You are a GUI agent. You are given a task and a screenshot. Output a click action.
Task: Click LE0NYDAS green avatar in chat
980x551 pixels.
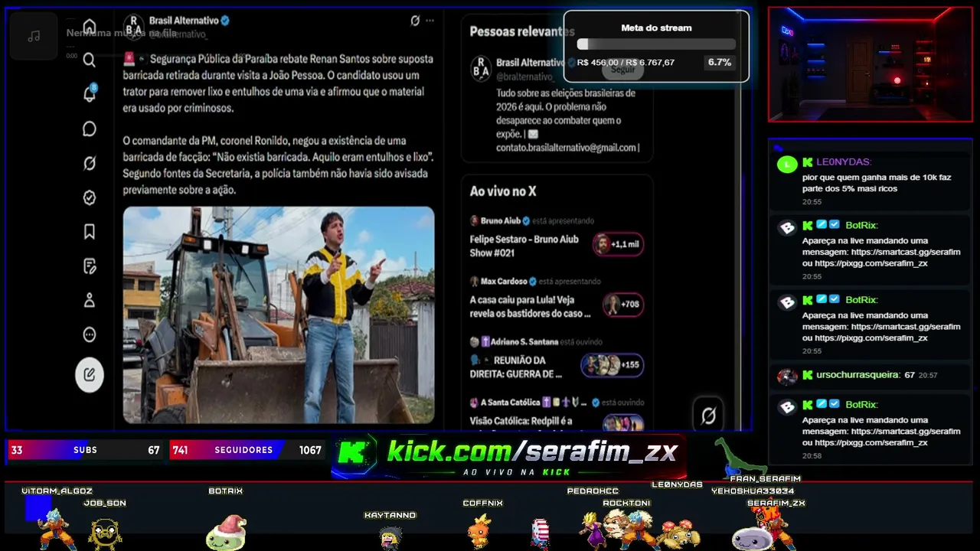(787, 164)
